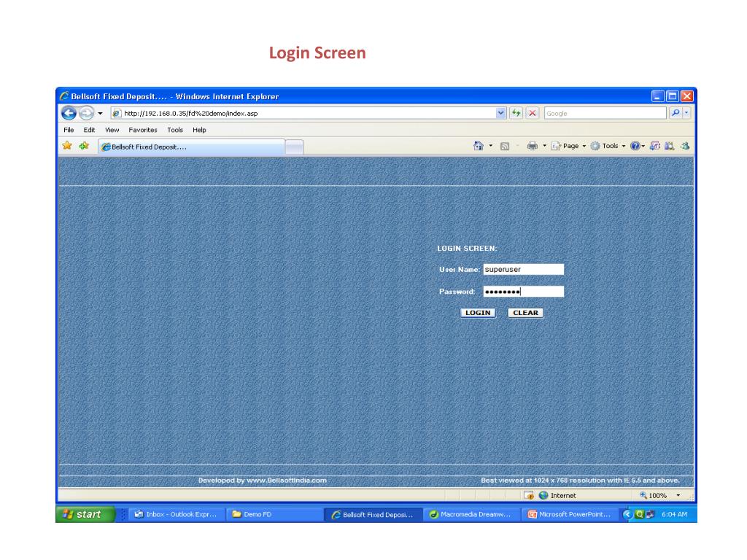This screenshot has height=560, width=747.
Task: Click the Research books icon in toolbar
Action: pos(670,146)
